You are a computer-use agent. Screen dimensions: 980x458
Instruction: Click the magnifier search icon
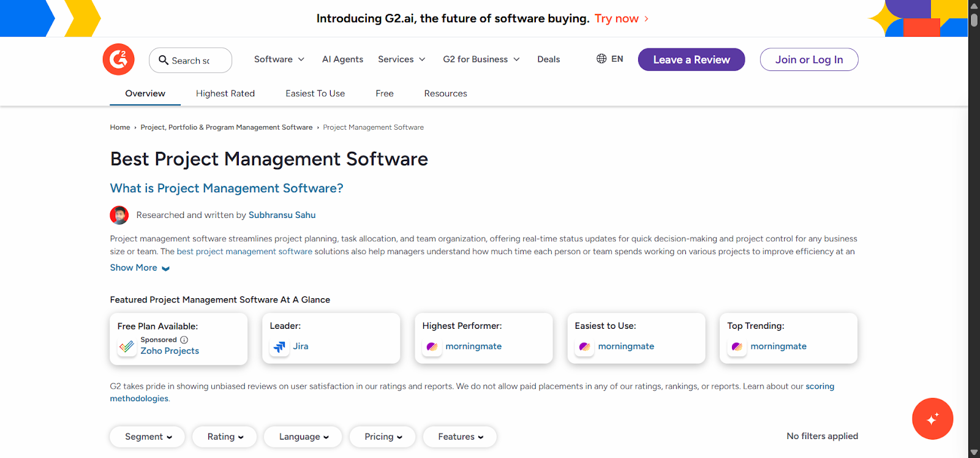164,60
